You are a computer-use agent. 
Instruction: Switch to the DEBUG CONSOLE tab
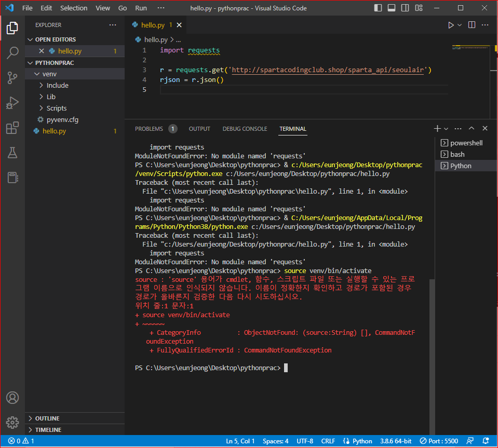[245, 129]
